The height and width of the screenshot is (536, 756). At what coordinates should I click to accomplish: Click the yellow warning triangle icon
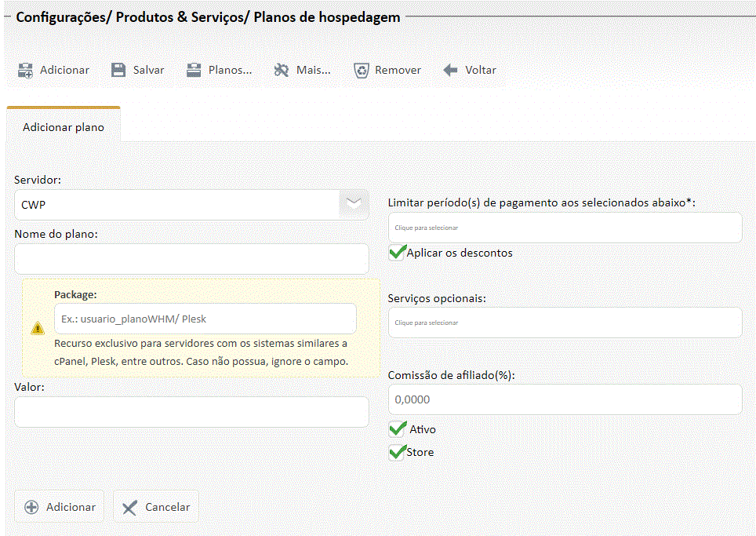coord(38,329)
